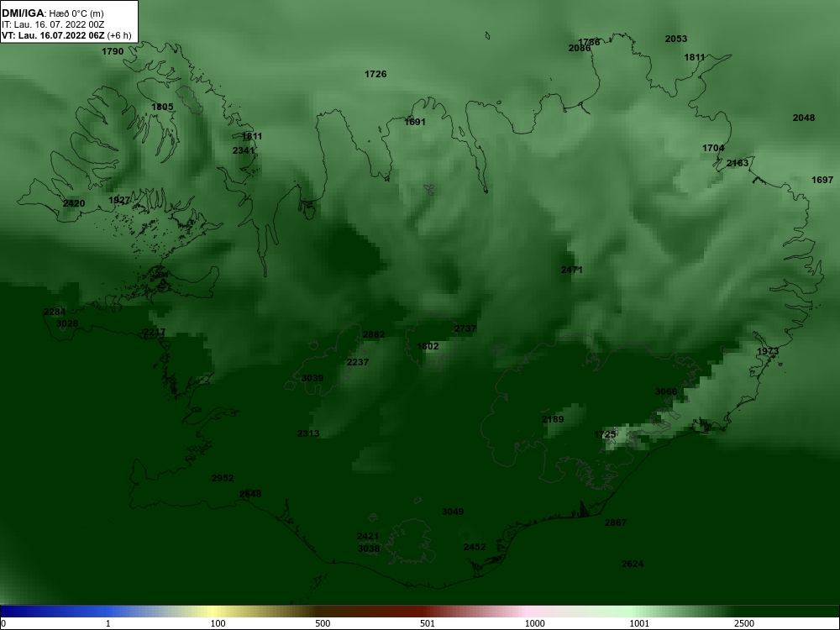
Task: Click the height value 1790
Action: click(x=113, y=51)
